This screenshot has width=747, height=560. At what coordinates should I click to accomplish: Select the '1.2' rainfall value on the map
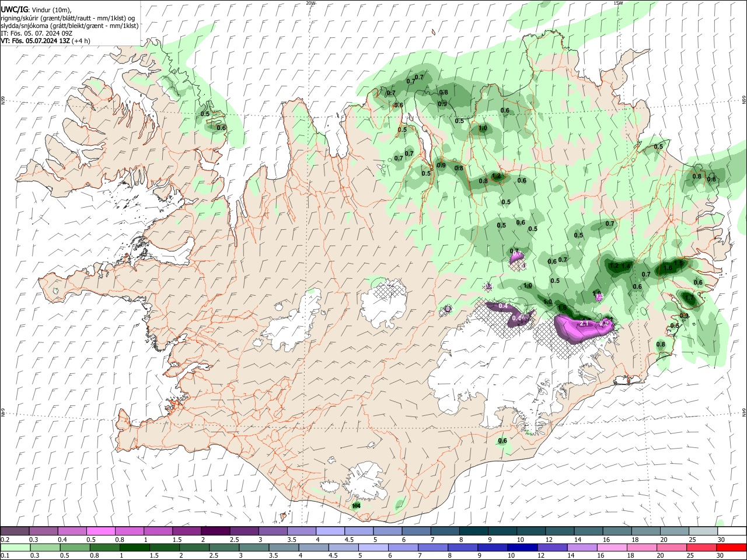[x=613, y=266]
